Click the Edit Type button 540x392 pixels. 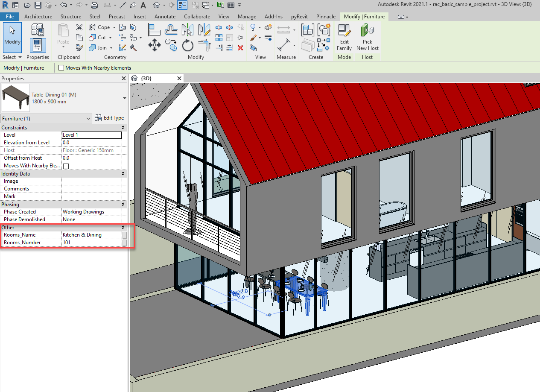[x=109, y=118]
